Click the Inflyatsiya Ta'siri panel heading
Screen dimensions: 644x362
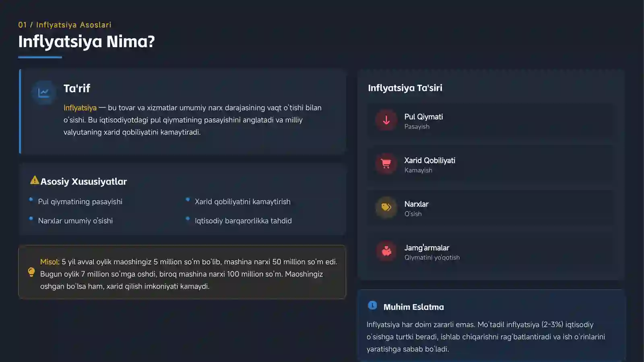[x=405, y=88]
